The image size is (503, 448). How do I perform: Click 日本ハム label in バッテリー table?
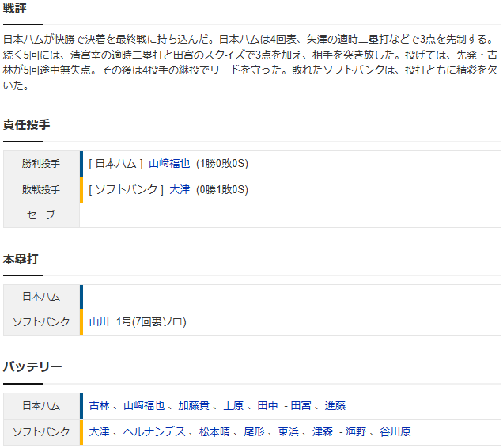(x=41, y=405)
